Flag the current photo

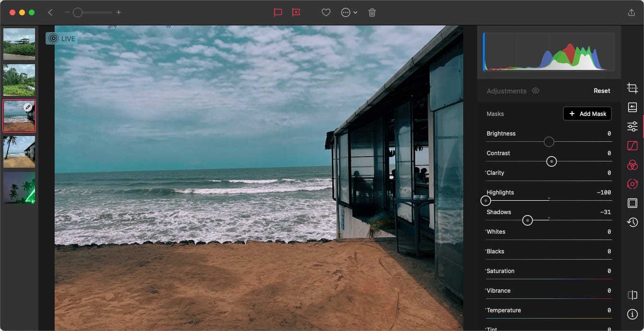[x=278, y=12]
